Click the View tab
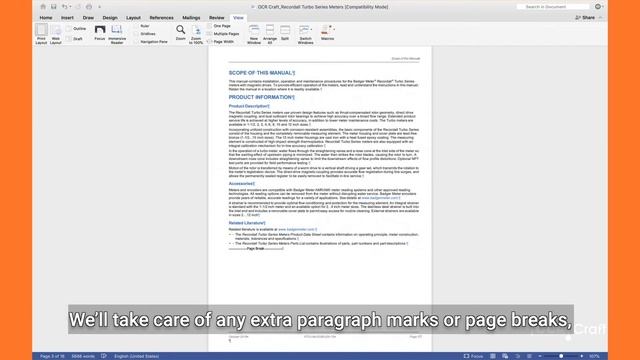This screenshot has height=360, width=640. (x=238, y=18)
